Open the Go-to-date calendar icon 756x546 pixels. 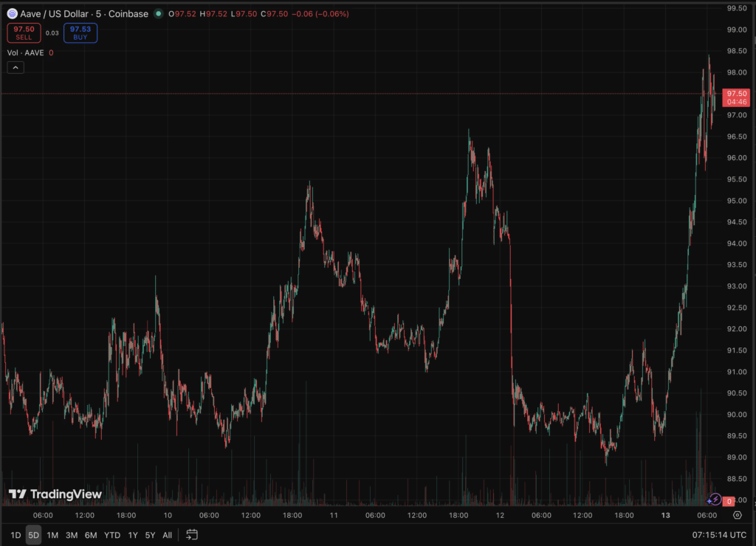[192, 534]
